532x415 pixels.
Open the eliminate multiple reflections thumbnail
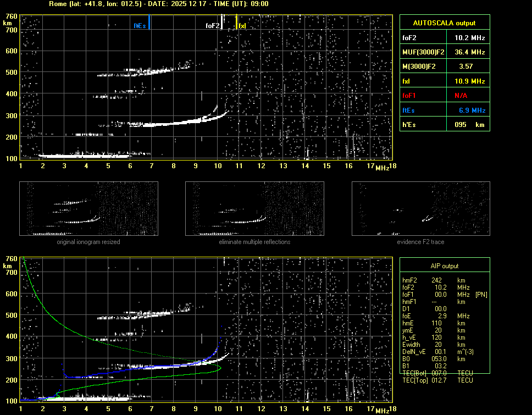click(x=254, y=208)
